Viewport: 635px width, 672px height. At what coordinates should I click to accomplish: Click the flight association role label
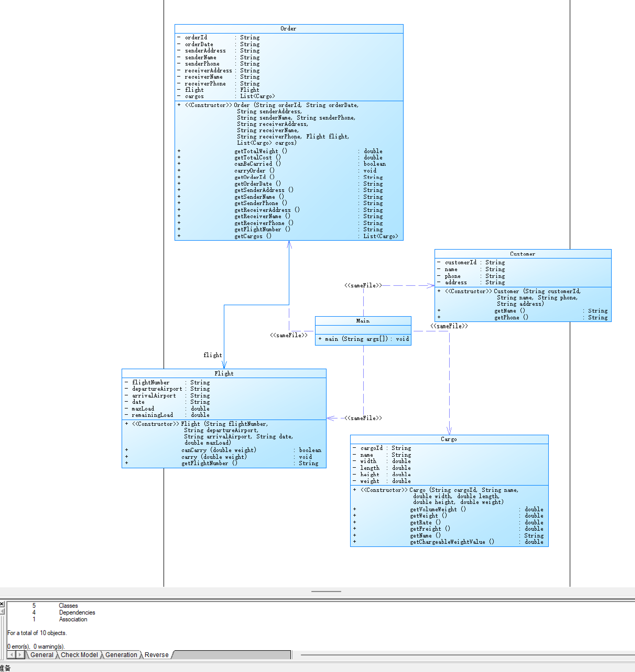pos(213,355)
